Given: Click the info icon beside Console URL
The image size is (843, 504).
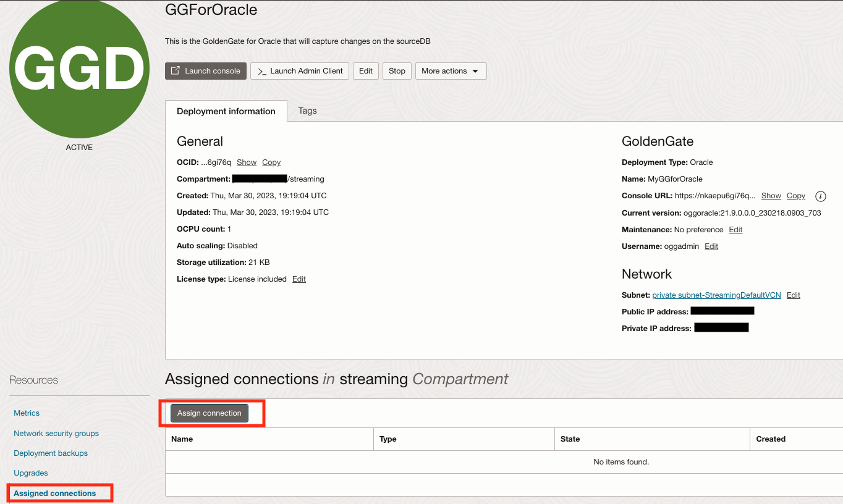Looking at the screenshot, I should 821,196.
